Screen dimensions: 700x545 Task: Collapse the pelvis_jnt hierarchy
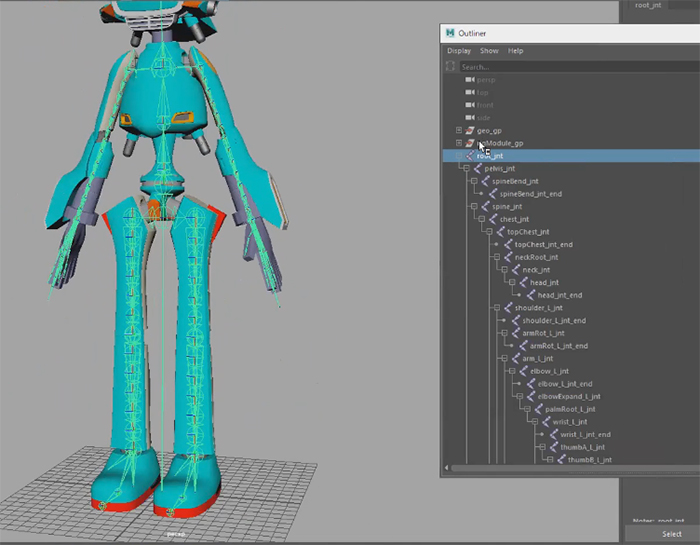pos(466,168)
